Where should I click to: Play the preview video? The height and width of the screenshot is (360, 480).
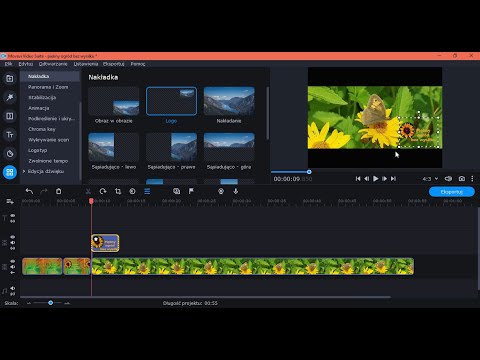(376, 179)
